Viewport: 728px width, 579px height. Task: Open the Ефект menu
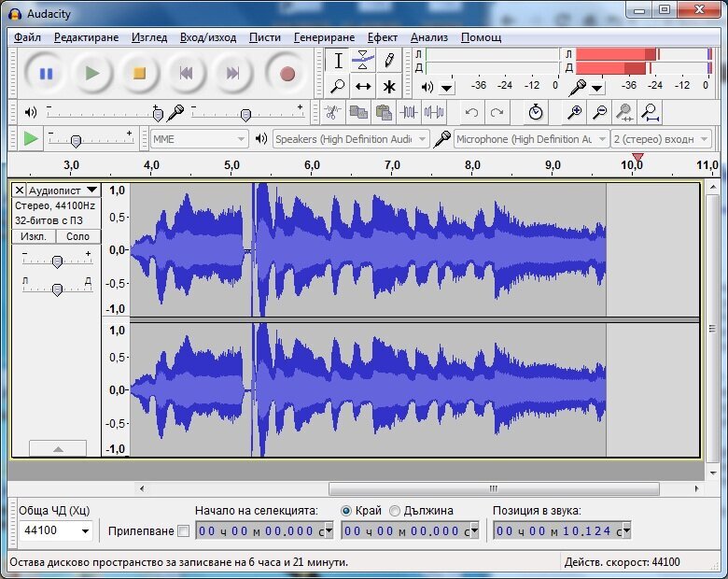point(382,37)
